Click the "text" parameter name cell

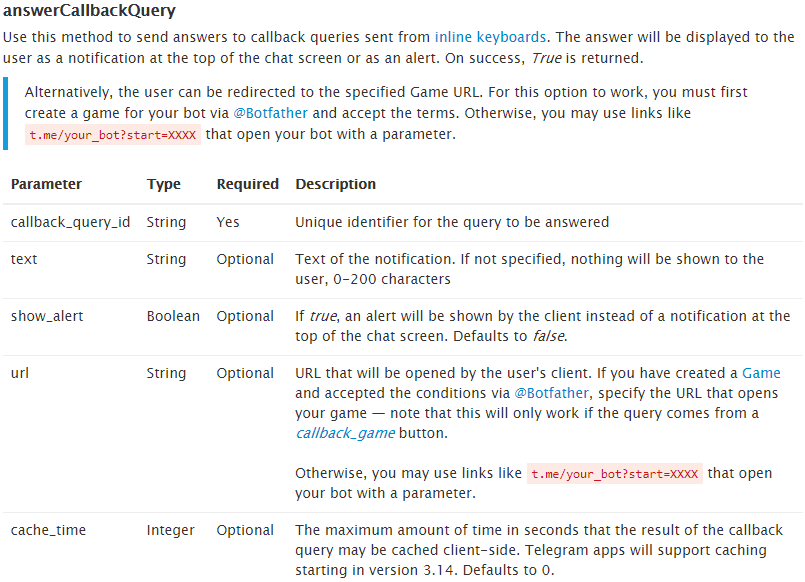[x=24, y=259]
